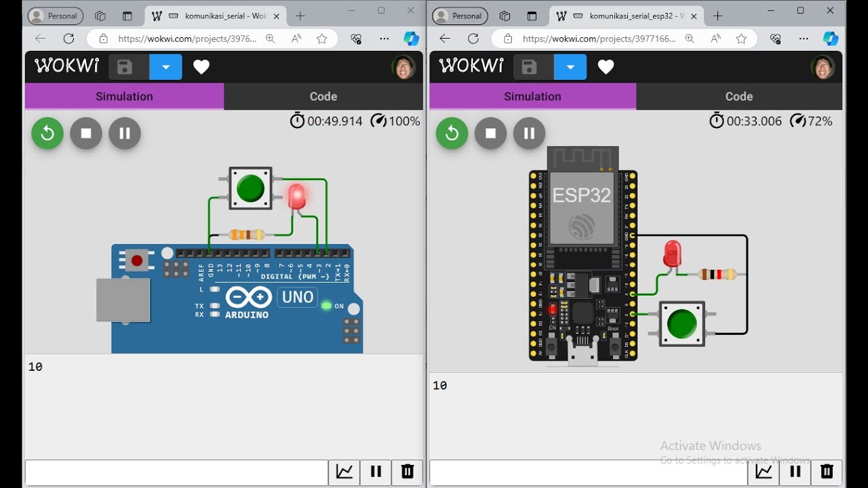
Task: Restart simulation in right ESP32 window
Action: pyautogui.click(x=452, y=134)
